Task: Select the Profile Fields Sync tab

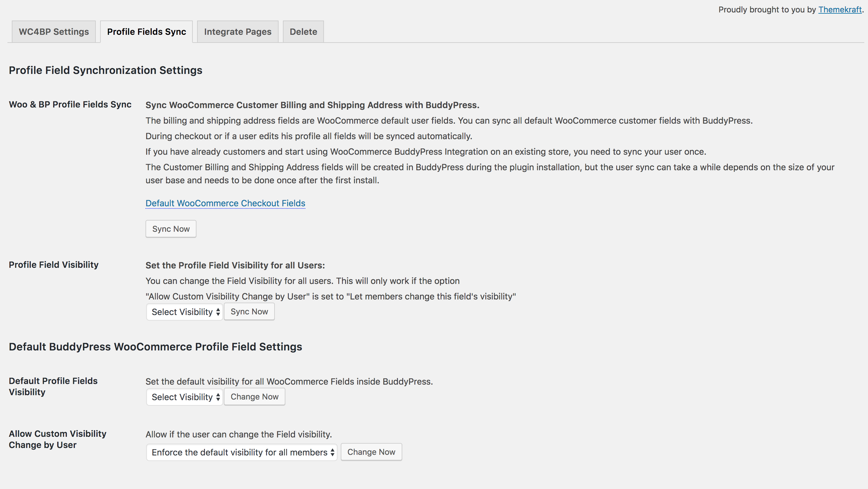Action: (146, 32)
